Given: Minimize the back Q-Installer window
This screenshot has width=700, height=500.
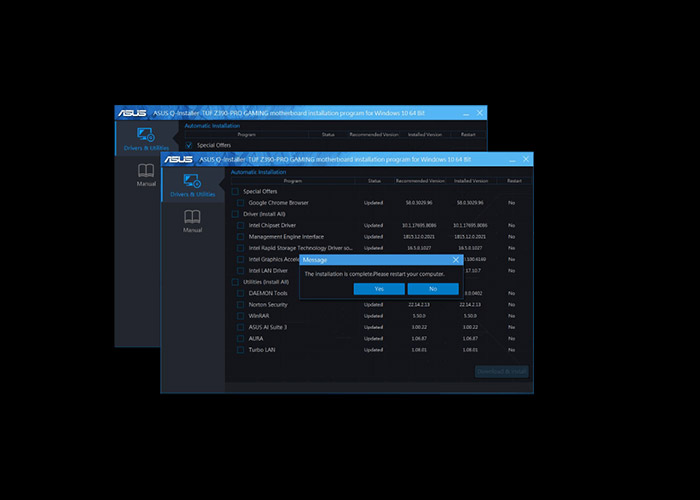Looking at the screenshot, I should (x=466, y=113).
